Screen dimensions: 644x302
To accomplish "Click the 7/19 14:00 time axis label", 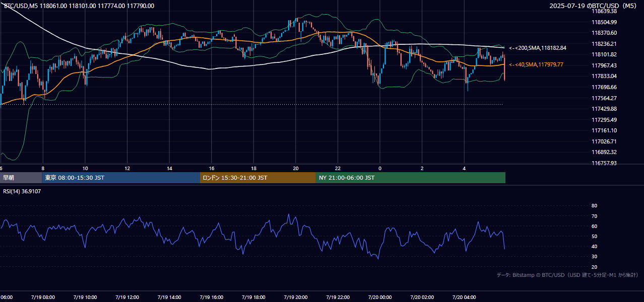I will coord(169,297).
